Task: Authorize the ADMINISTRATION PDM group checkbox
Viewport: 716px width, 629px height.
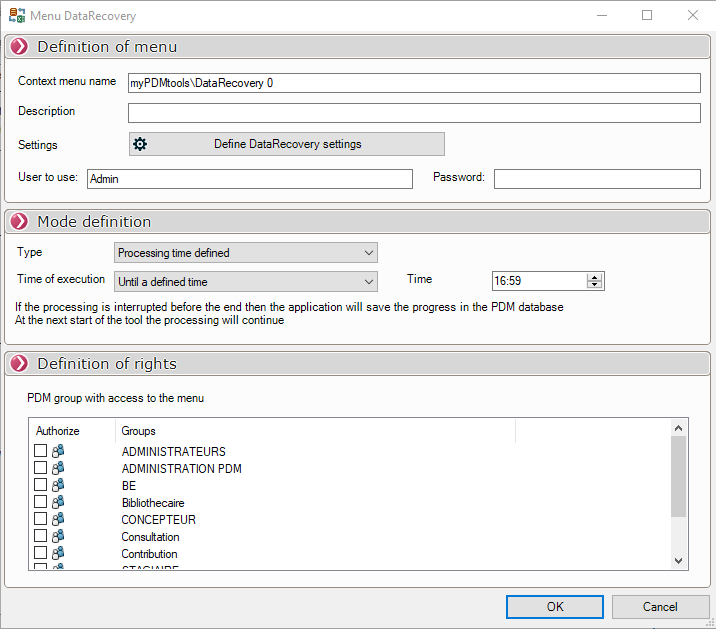Action: pos(40,469)
